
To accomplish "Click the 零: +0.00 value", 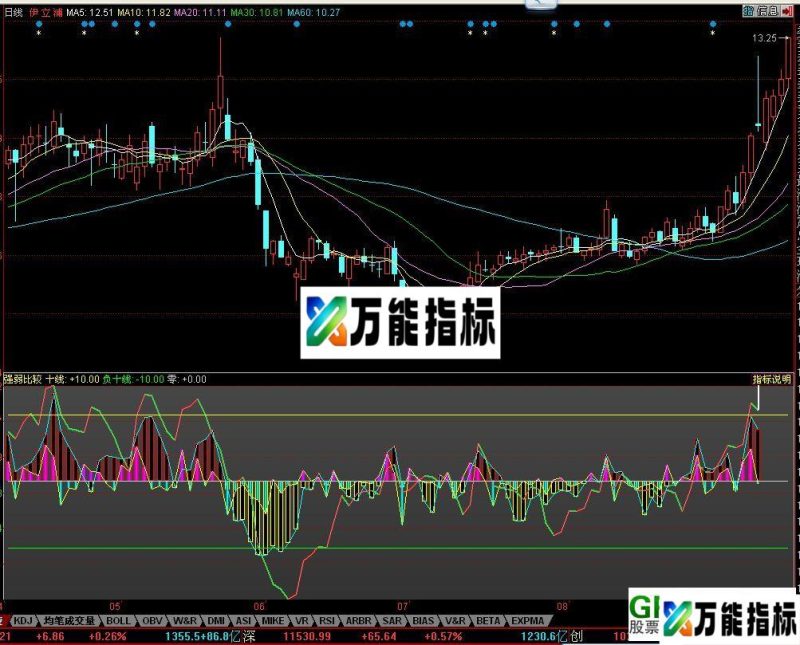I will (x=187, y=379).
